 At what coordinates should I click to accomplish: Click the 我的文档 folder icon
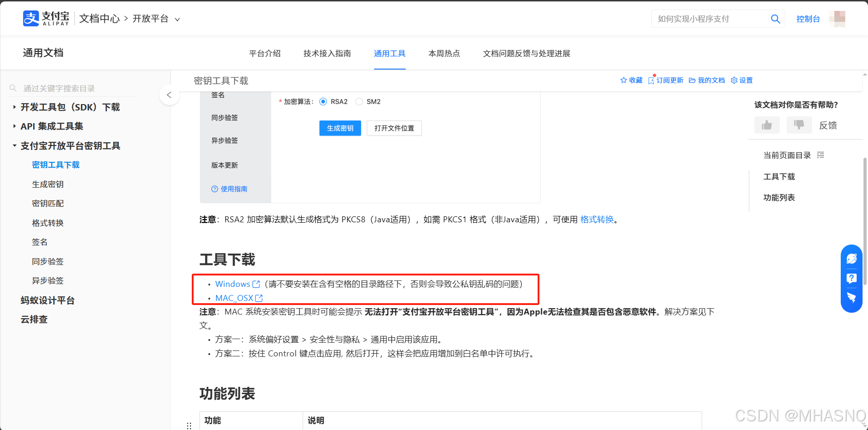click(692, 80)
